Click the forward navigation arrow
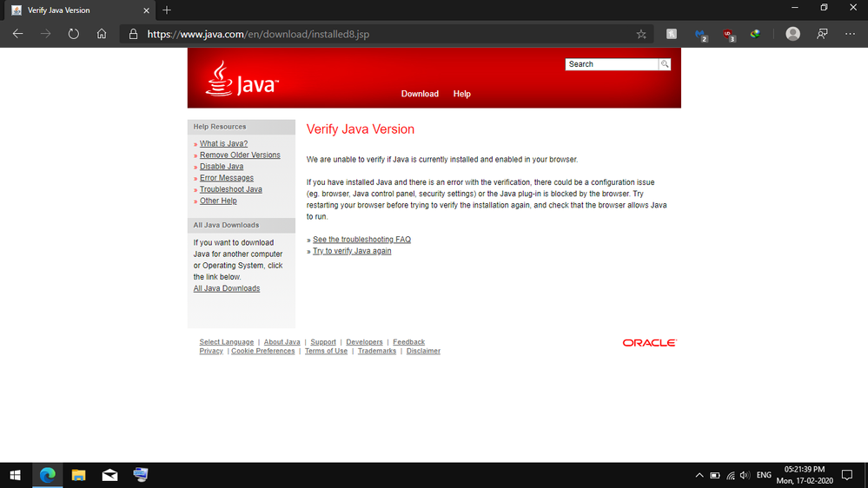Image resolution: width=868 pixels, height=488 pixels. 45,34
